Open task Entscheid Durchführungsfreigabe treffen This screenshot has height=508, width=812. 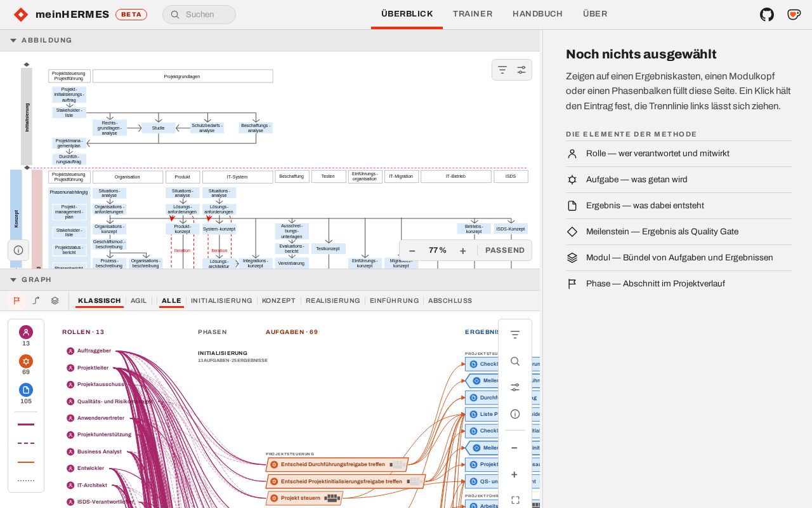click(x=337, y=464)
